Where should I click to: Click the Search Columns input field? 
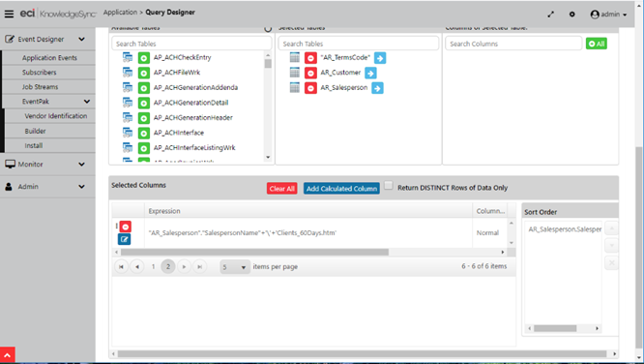(513, 44)
